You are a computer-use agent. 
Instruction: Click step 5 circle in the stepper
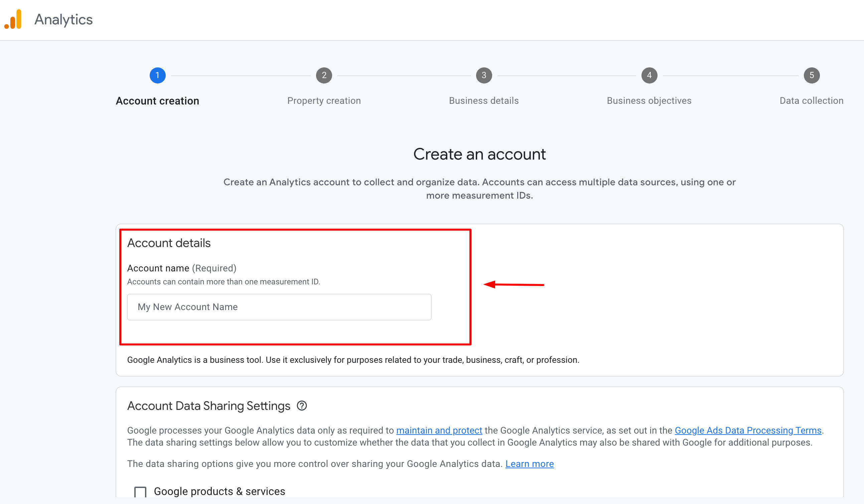pos(811,75)
